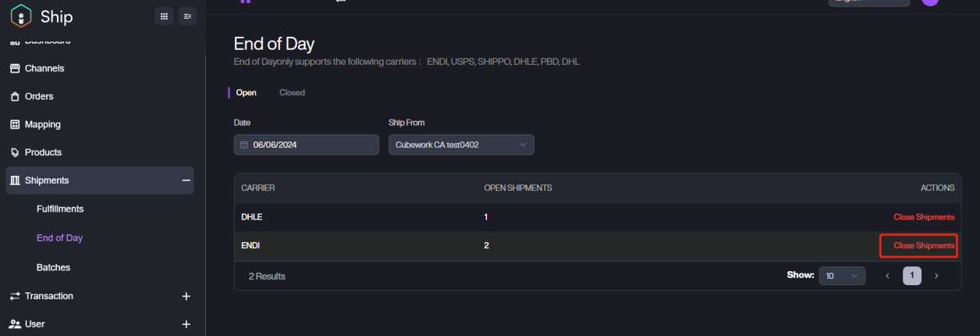The height and width of the screenshot is (336, 980).
Task: Expand the Transaction menu section
Action: coord(186,296)
